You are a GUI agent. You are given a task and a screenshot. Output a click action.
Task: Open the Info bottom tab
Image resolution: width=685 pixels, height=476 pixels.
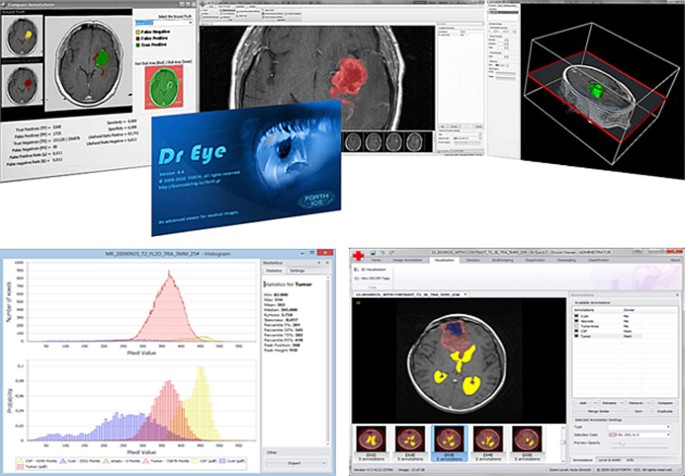pos(630,460)
